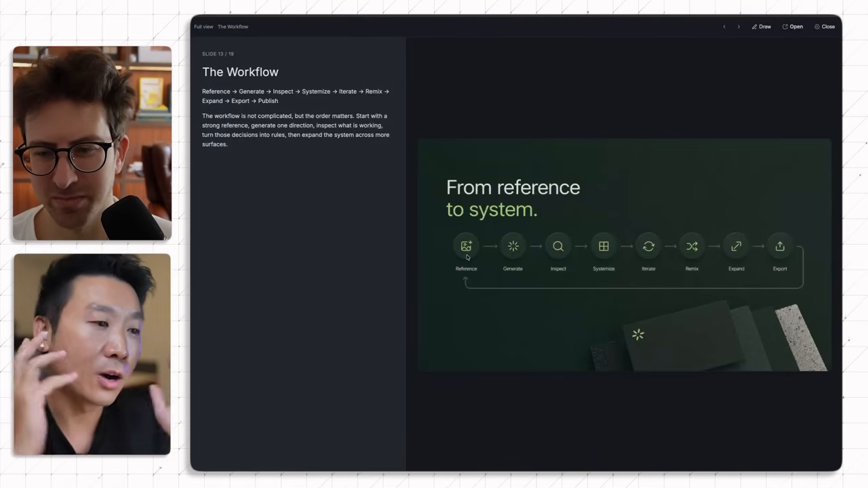Screen dimensions: 868x488
Task: Click the Inspect label under icon
Action: click(x=558, y=268)
